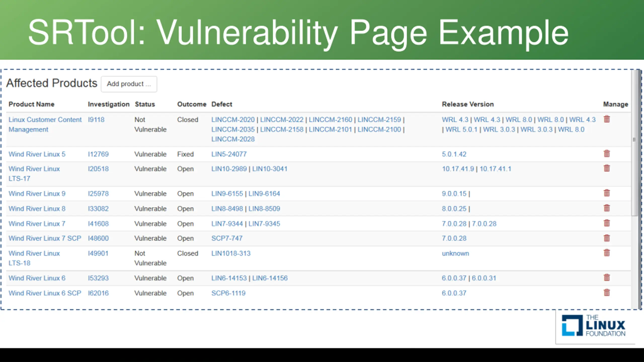This screenshot has height=362, width=644.
Task: Open the Wind River Linux LTS-17 product
Action: [34, 174]
